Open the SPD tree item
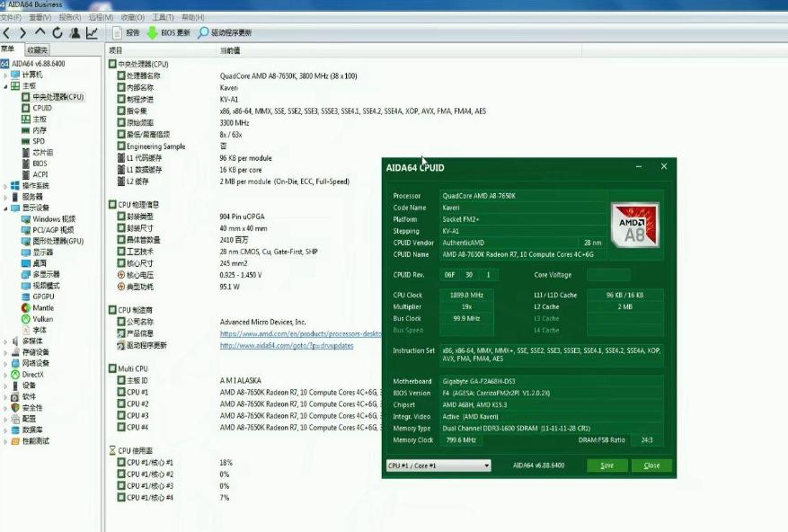This screenshot has width=788, height=532. pyautogui.click(x=33, y=141)
